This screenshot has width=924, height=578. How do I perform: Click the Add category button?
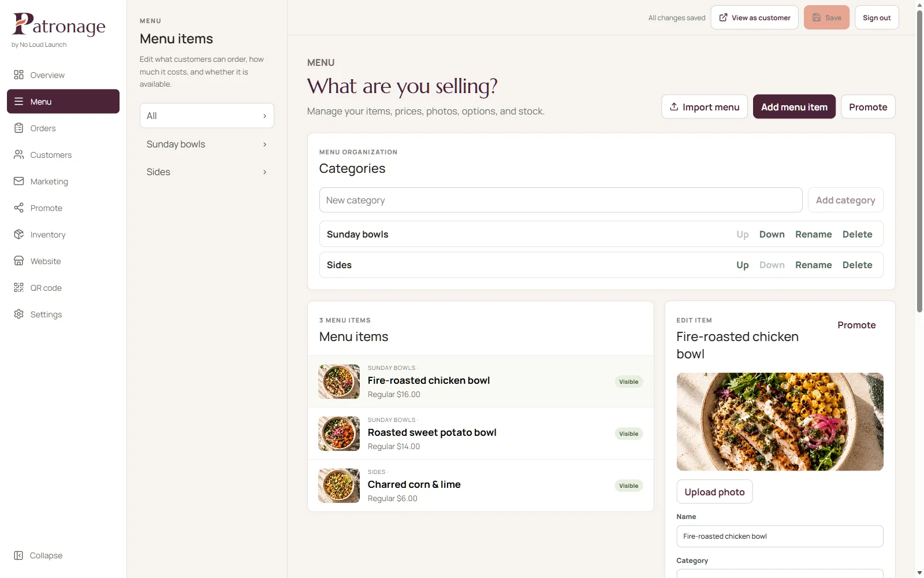point(845,200)
